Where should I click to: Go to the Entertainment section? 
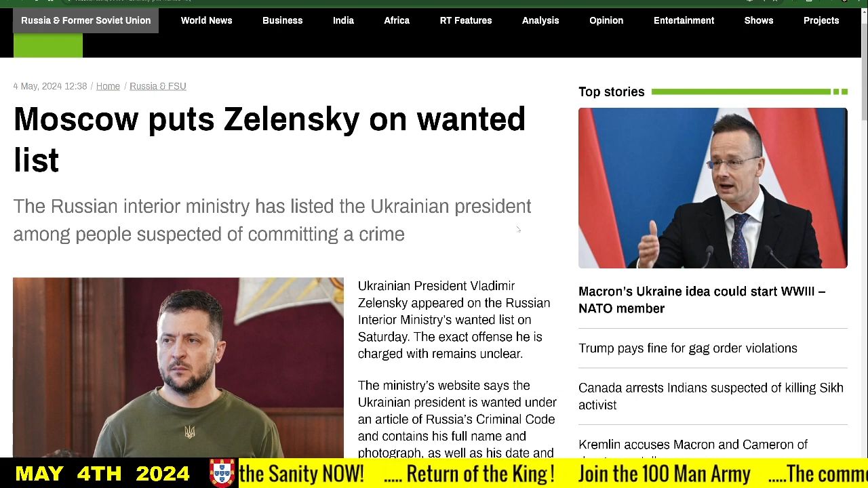(684, 20)
